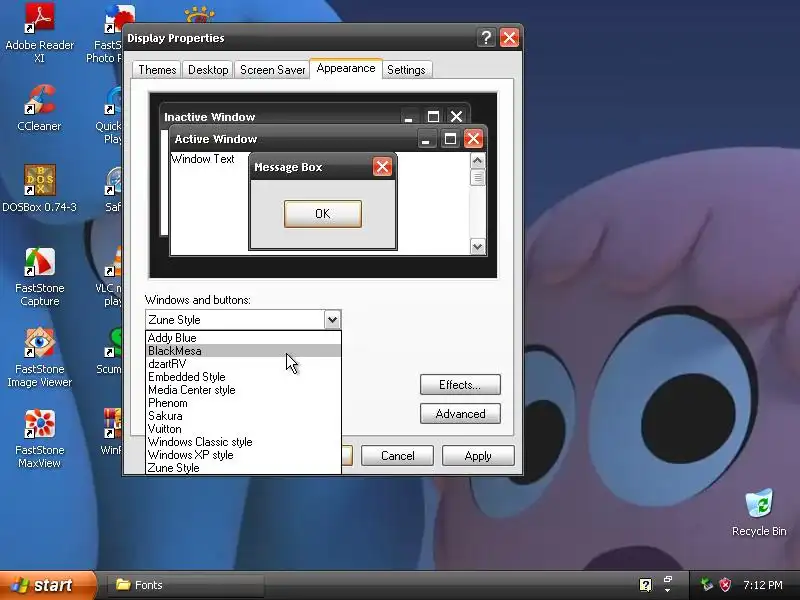Close the Display Properties dialog
The width and height of the screenshot is (800, 600).
coord(509,38)
